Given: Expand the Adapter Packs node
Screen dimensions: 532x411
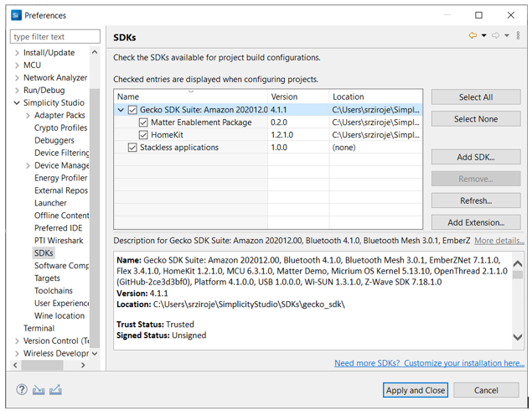Looking at the screenshot, I should point(28,116).
